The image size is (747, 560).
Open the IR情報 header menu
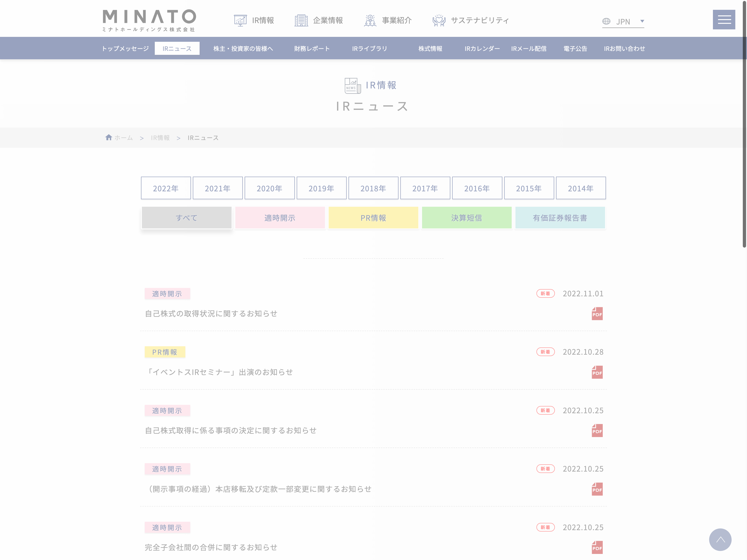pyautogui.click(x=254, y=20)
